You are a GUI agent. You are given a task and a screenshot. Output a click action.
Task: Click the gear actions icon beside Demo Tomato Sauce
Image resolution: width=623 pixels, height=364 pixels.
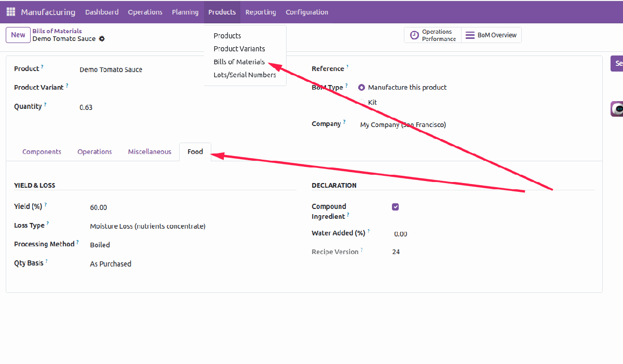point(102,39)
